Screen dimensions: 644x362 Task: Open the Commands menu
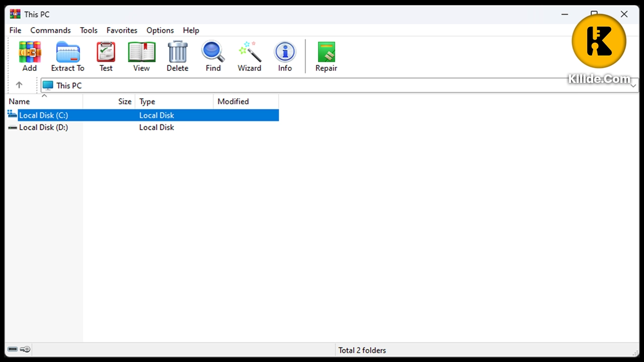point(50,30)
